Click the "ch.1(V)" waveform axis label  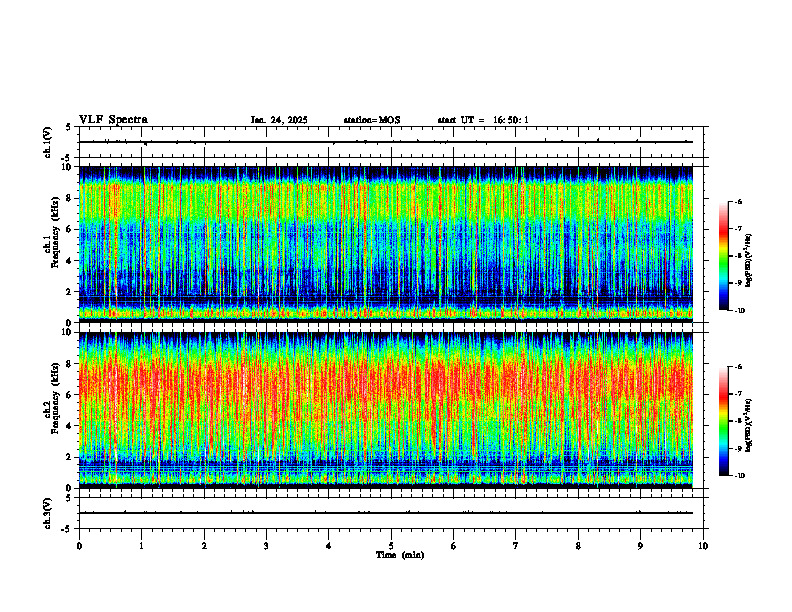[x=48, y=142]
